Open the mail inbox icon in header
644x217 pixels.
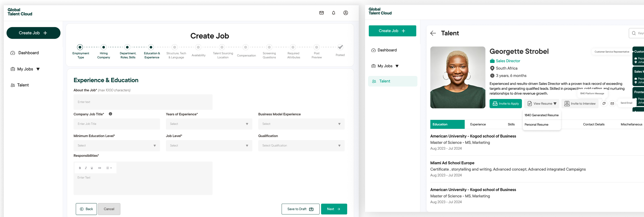pyautogui.click(x=321, y=13)
